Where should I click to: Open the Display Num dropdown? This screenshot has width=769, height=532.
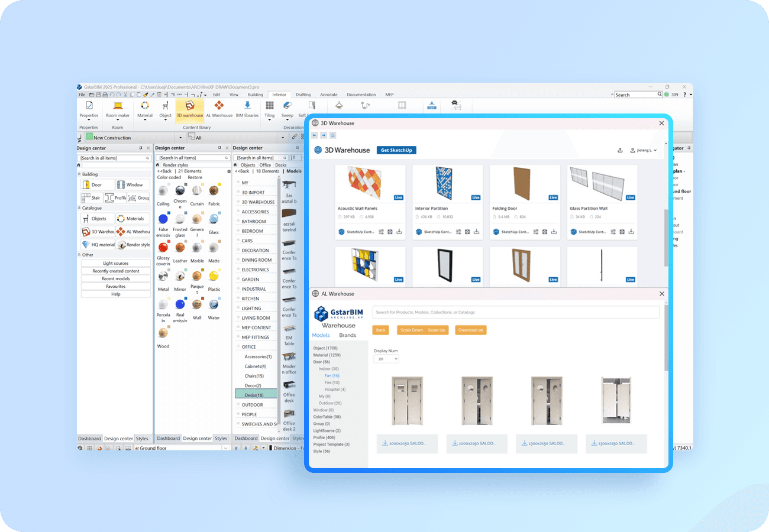click(x=386, y=359)
